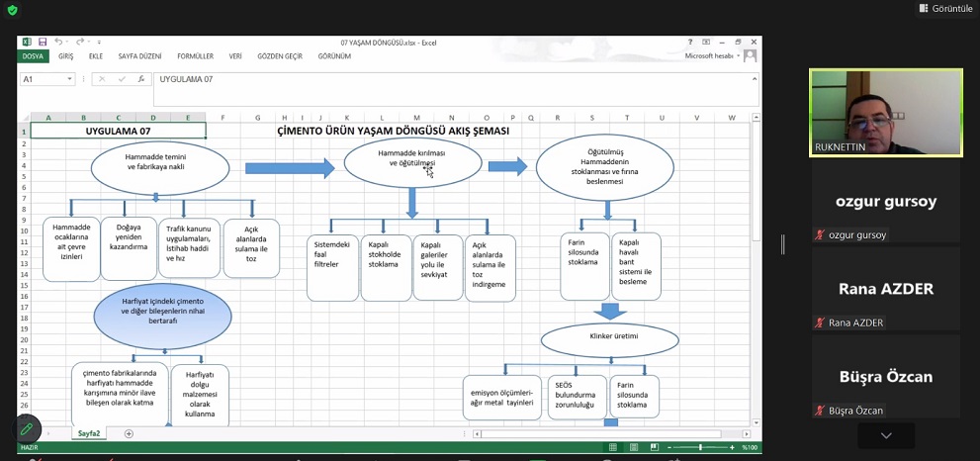Select the Sayfa2 sheet tab
Image resolution: width=980 pixels, height=461 pixels.
89,433
